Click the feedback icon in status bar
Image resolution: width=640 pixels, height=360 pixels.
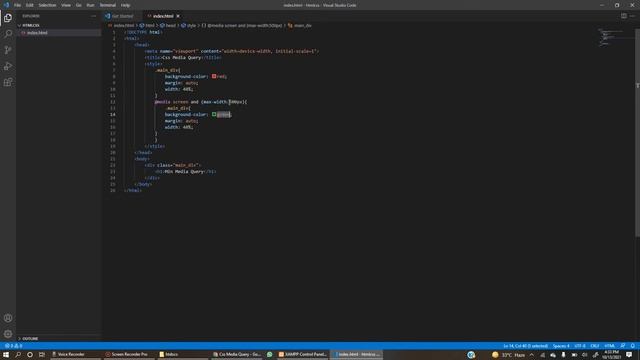623,346
